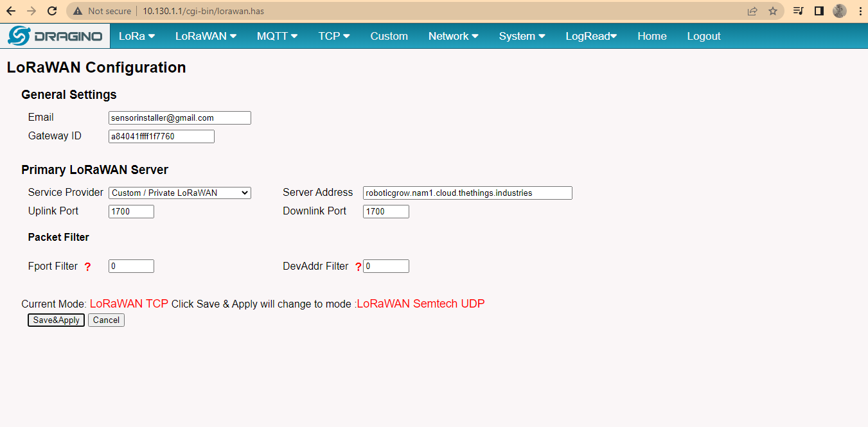This screenshot has height=427, width=868.
Task: Click the 'General Settings' heading
Action: [69, 94]
